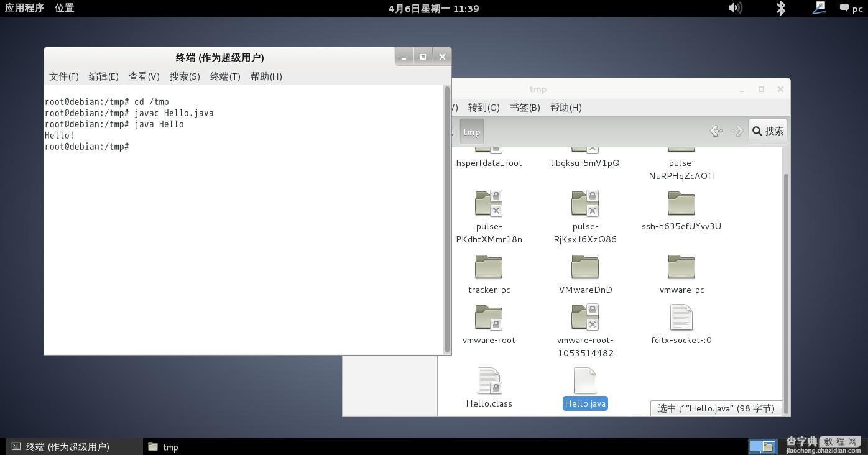The height and width of the screenshot is (455, 868).
Task: Click the status text about Hello.java selection
Action: click(716, 408)
